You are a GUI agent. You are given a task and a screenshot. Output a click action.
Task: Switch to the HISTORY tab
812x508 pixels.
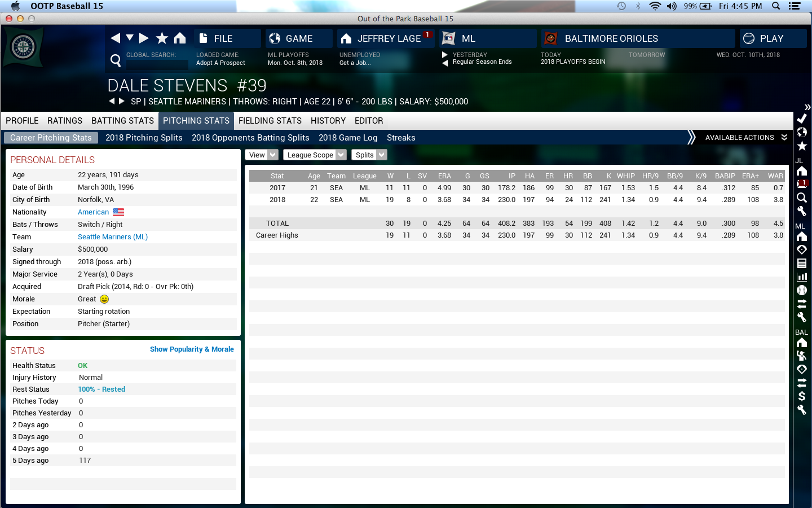pos(328,121)
